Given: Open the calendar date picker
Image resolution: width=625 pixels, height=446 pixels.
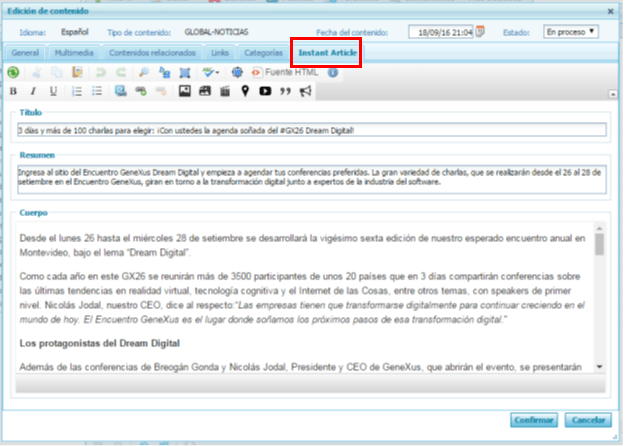Looking at the screenshot, I should [481, 32].
